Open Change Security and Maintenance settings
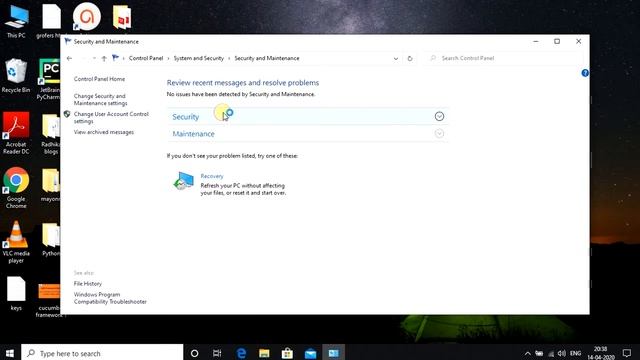Viewport: 640px width, 360px height. coord(100,100)
